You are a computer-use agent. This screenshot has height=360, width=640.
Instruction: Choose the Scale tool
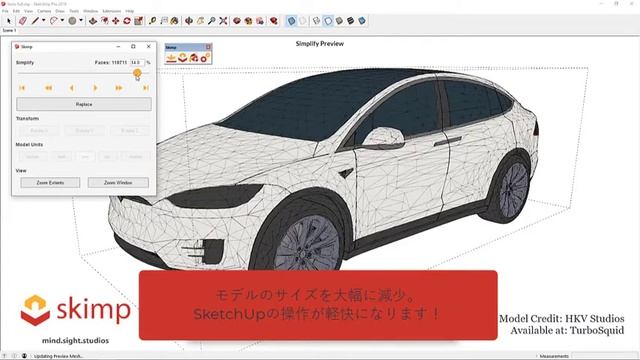click(138, 21)
